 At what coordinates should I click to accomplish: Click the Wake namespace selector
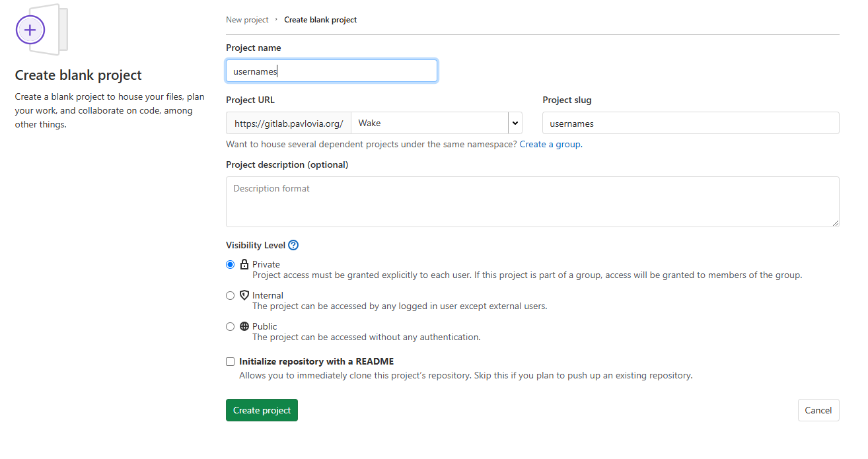point(429,123)
